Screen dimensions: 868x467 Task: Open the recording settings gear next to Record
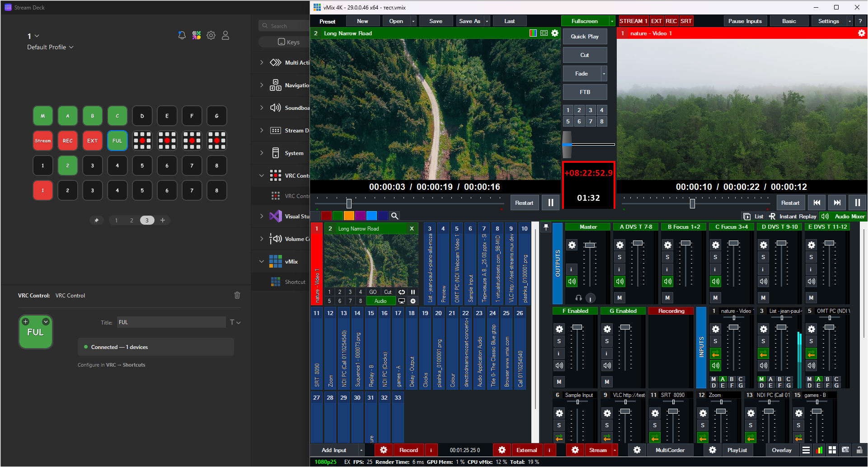[x=384, y=450]
